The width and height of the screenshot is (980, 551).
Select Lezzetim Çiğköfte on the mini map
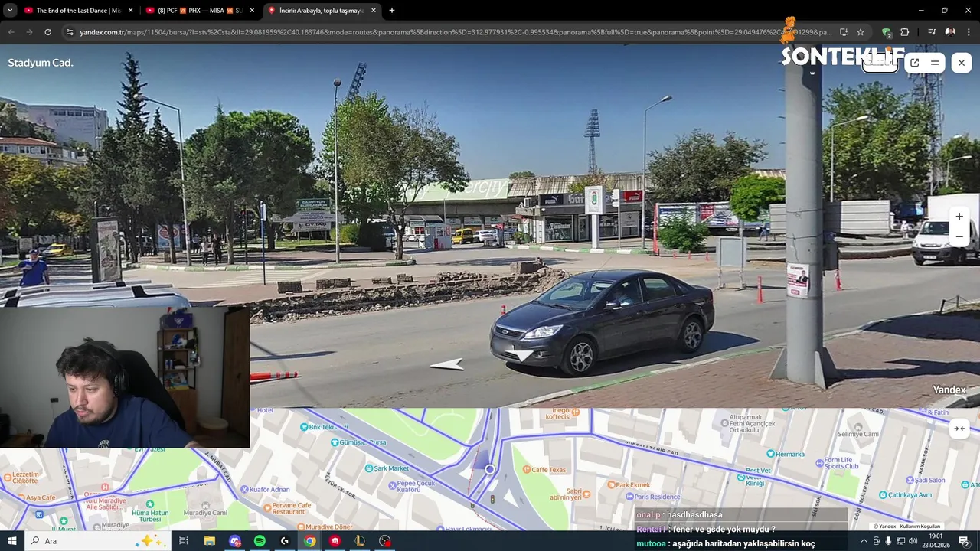coord(20,478)
